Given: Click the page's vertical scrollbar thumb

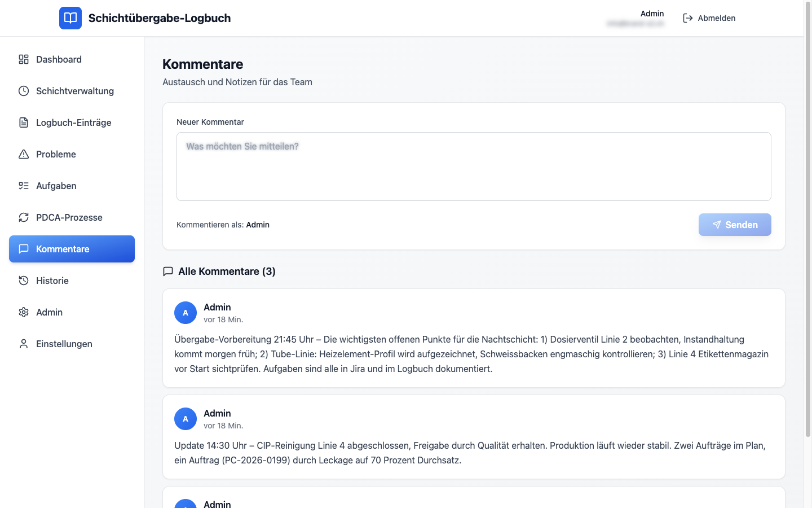Looking at the screenshot, I should [x=807, y=226].
